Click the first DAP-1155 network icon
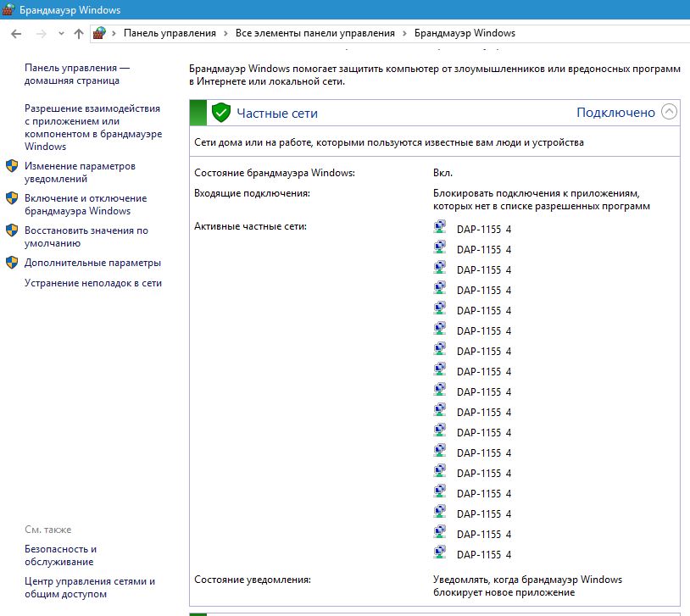Screen dimensions: 690x616 pyautogui.click(x=440, y=229)
